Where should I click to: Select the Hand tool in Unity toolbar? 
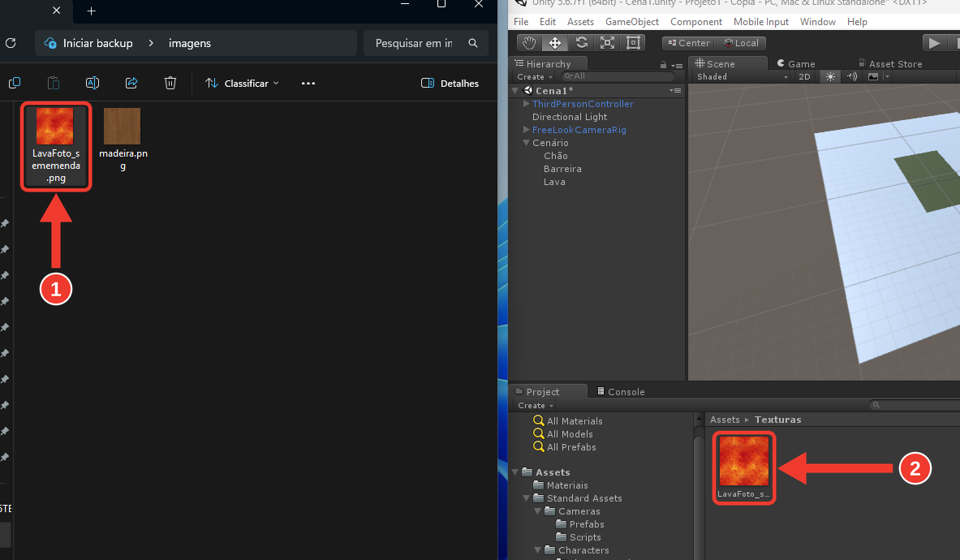(x=529, y=43)
